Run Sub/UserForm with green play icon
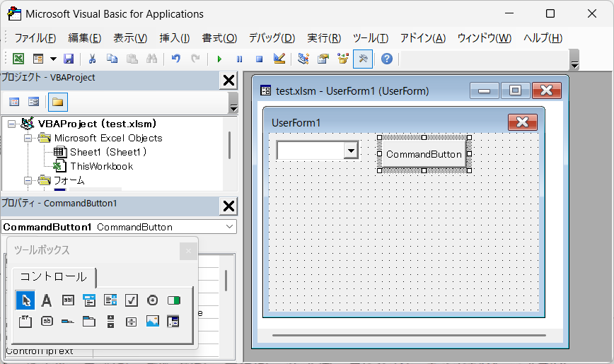This screenshot has width=614, height=364. (219, 59)
